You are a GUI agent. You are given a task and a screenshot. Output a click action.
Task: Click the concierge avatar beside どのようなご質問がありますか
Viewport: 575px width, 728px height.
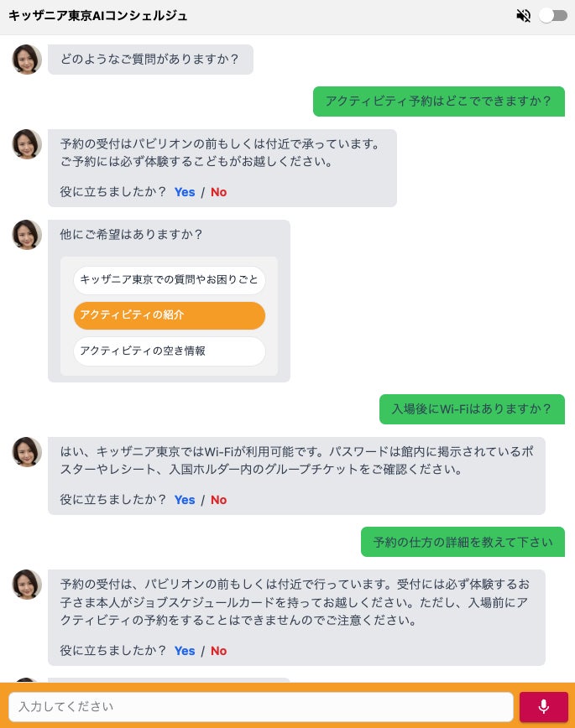coord(27,60)
